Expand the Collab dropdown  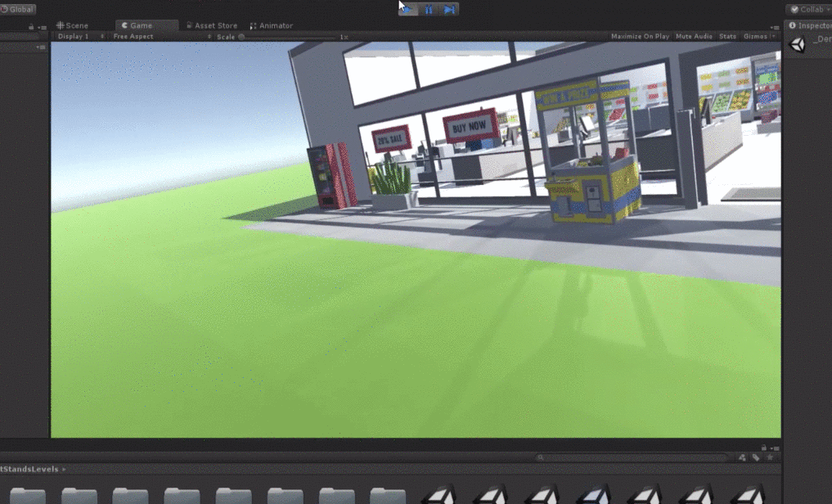point(810,9)
